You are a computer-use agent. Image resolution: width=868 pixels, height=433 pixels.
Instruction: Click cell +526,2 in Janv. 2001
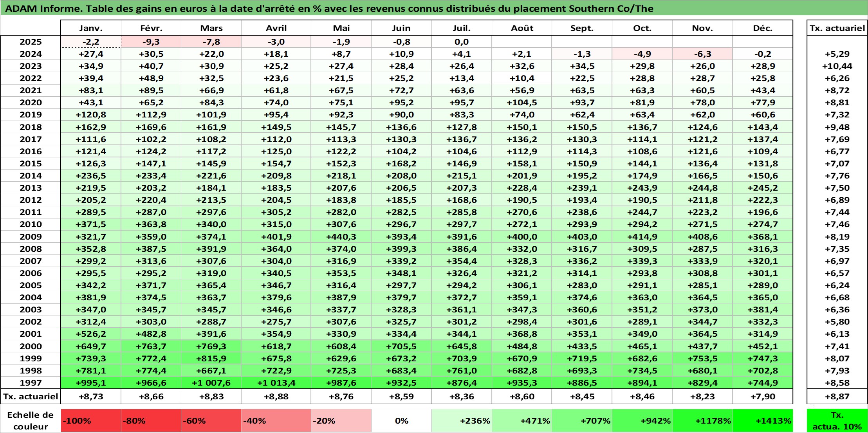point(91,334)
